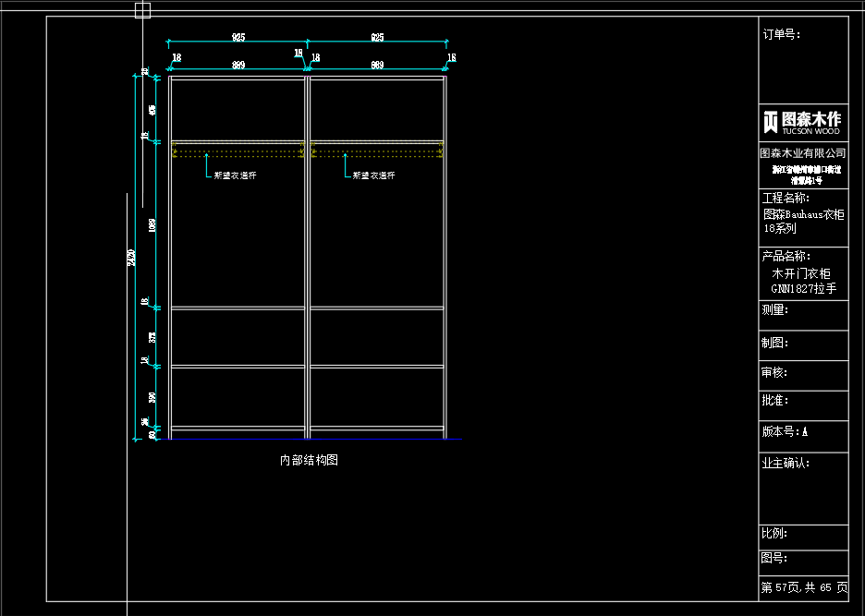Select the 2400 overall height dimension

(131, 259)
